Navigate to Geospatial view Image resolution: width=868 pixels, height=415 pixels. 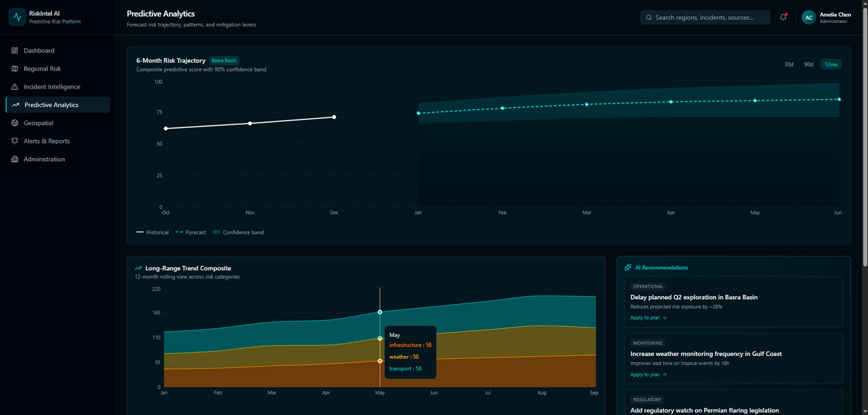click(58, 123)
